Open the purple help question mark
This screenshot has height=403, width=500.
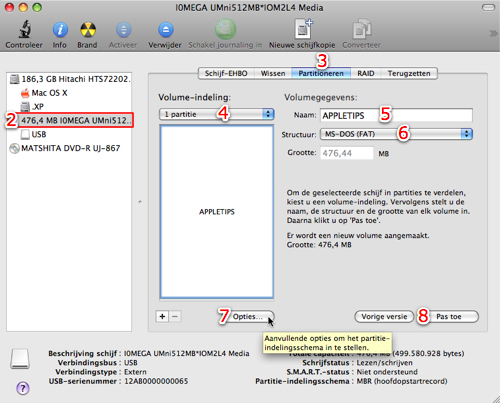coord(23,388)
